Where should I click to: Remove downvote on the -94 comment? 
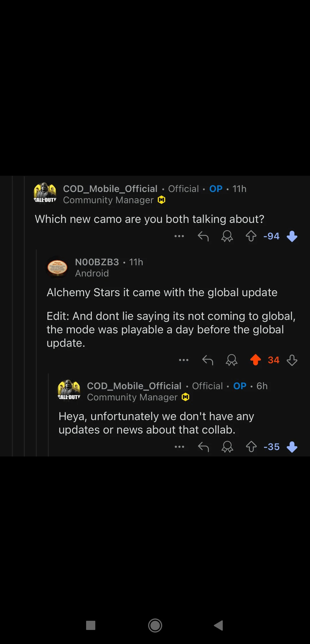click(292, 237)
